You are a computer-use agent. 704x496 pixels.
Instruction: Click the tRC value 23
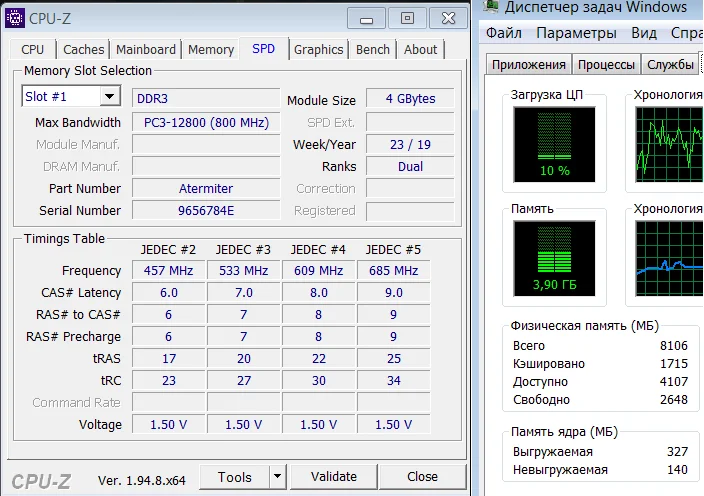[168, 381]
